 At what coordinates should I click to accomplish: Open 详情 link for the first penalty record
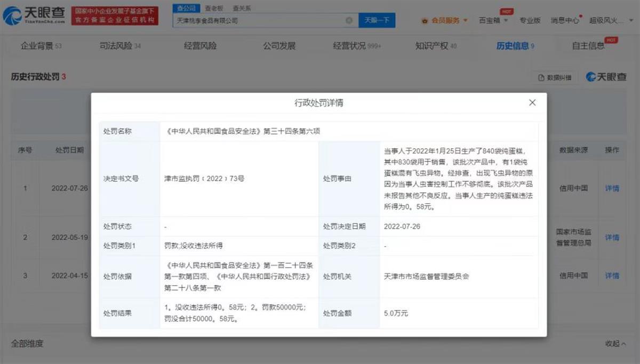(x=611, y=188)
